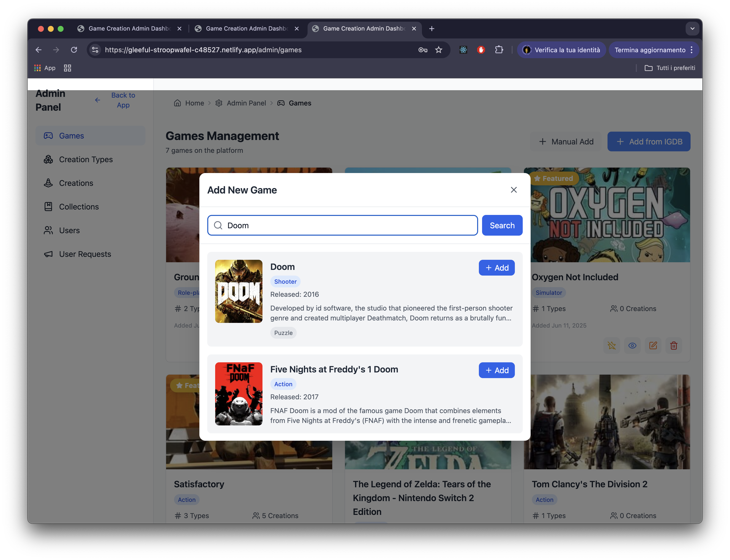
Task: Click the Doom search input field
Action: click(x=347, y=225)
